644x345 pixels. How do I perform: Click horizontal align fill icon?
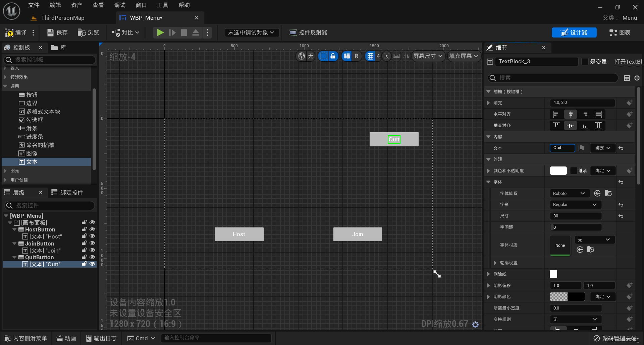[x=598, y=114]
